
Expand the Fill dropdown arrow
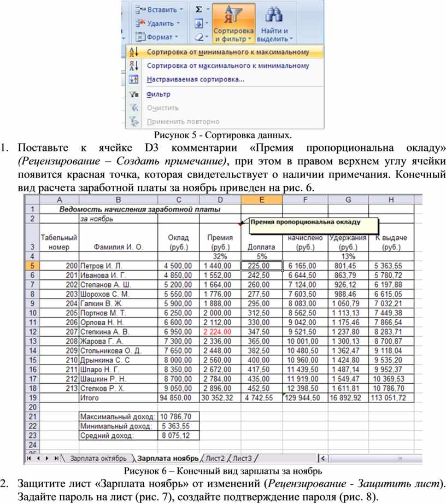(x=207, y=23)
